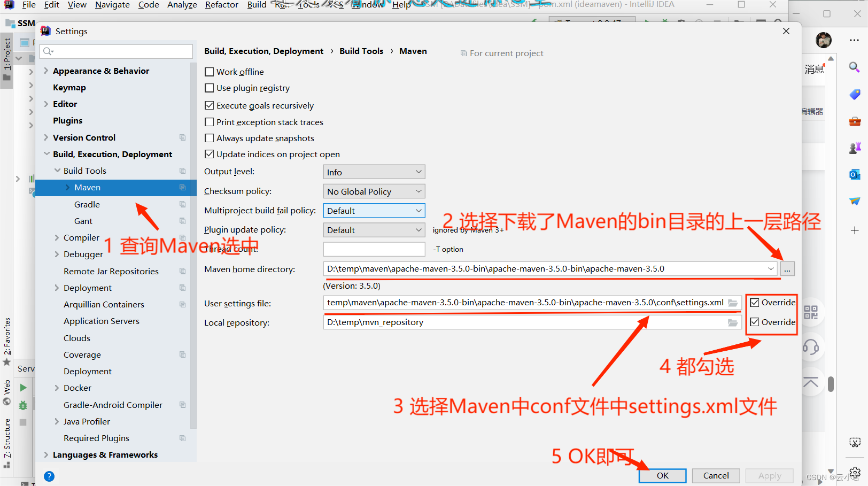868x486 pixels.
Task: Enable Work offline checkbox
Action: coord(210,72)
